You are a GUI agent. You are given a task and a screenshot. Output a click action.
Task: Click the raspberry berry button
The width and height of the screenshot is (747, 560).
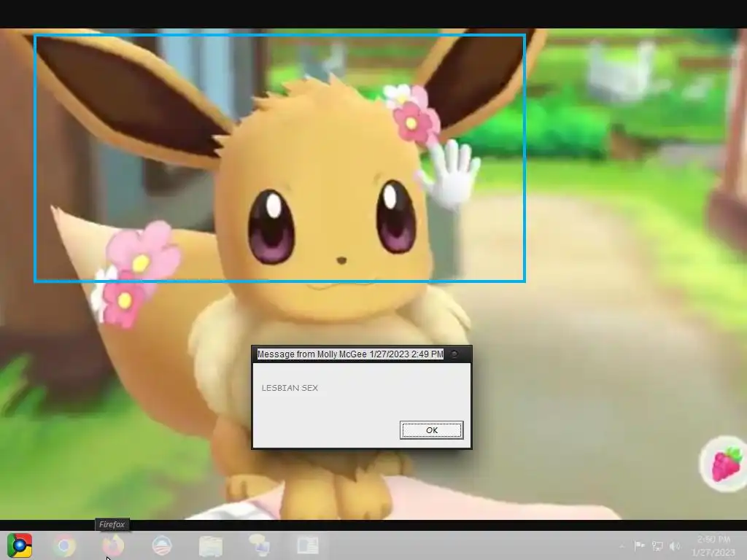pos(726,463)
